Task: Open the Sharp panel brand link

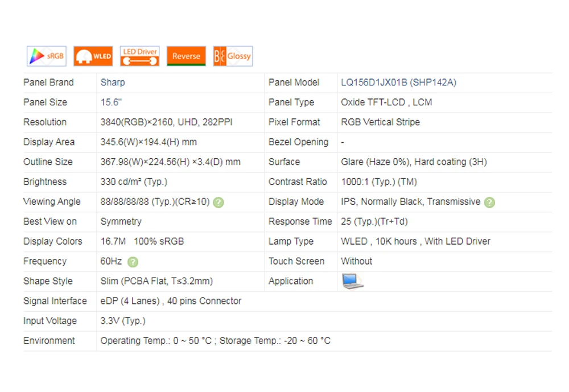Action: pyautogui.click(x=113, y=82)
